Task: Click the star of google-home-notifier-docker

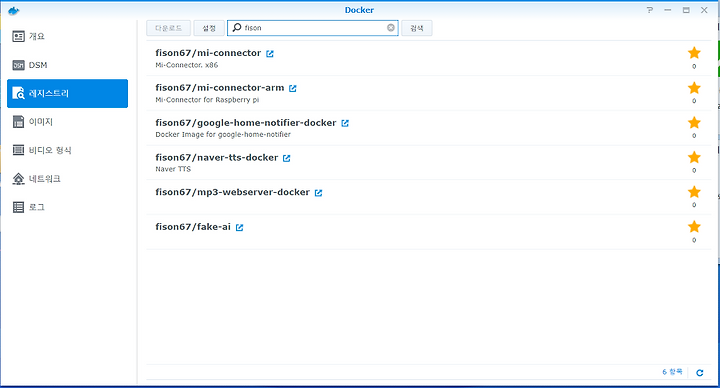Action: pos(694,123)
